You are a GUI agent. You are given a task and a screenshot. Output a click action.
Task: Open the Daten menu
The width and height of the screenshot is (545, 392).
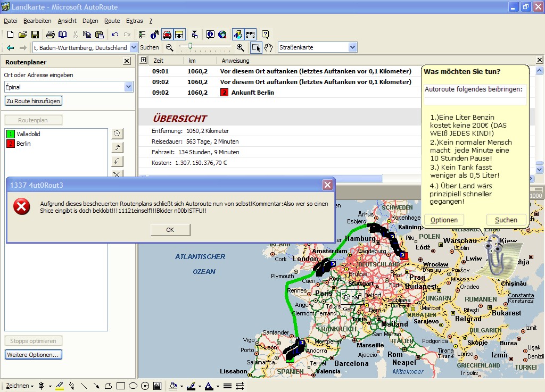[x=90, y=21]
